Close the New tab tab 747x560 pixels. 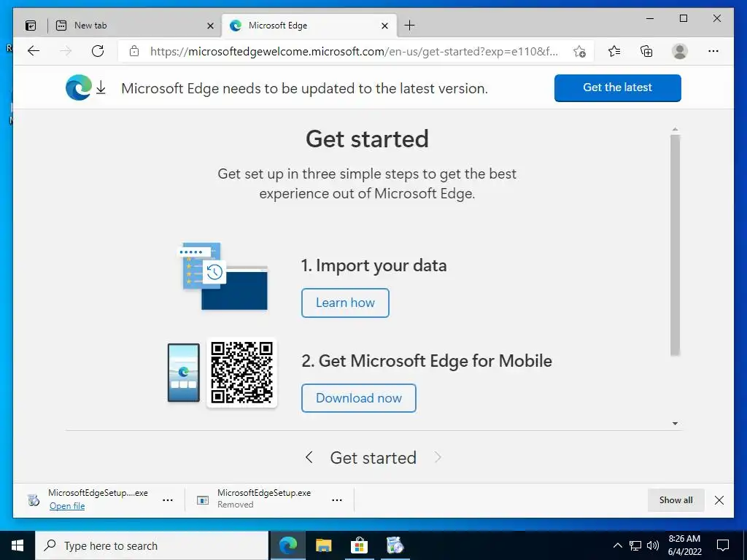pyautogui.click(x=210, y=26)
